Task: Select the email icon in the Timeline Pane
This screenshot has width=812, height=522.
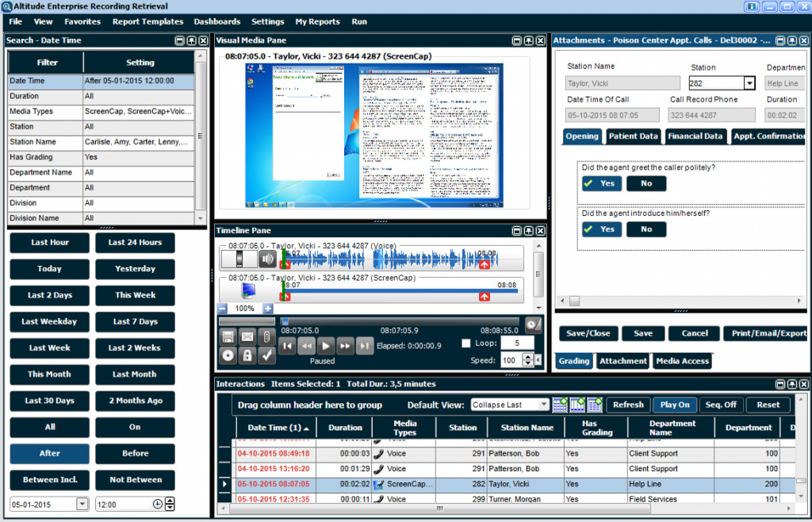Action: 247,337
